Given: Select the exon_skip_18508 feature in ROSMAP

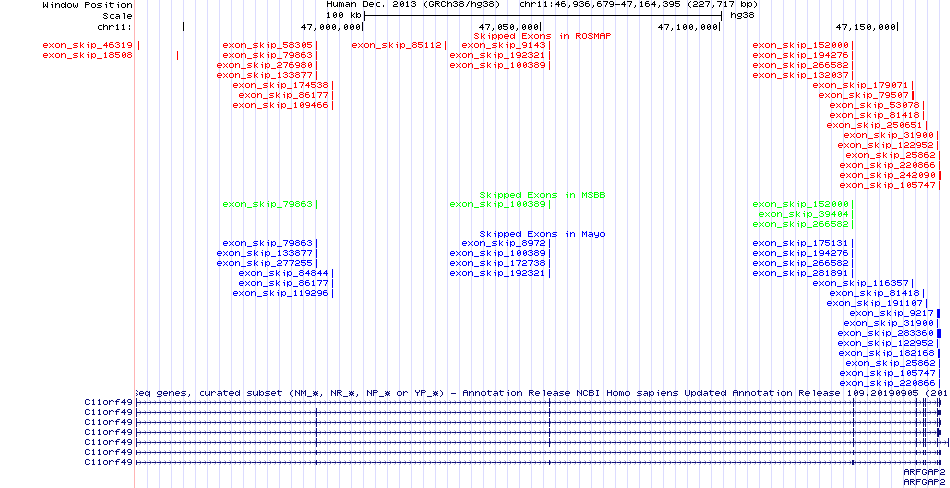Looking at the screenshot, I should point(88,55).
